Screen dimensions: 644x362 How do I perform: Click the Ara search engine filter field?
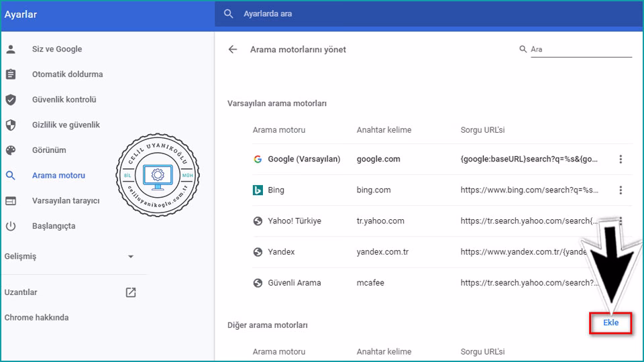coord(580,50)
